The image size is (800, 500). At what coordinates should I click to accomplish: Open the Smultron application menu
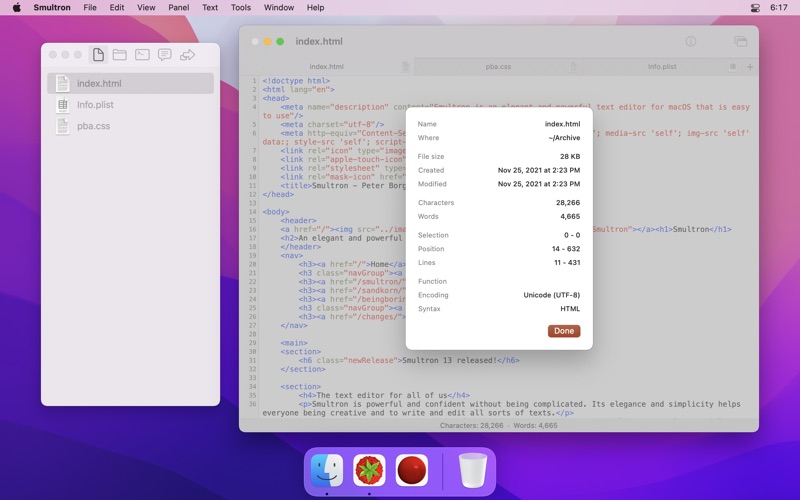(52, 8)
